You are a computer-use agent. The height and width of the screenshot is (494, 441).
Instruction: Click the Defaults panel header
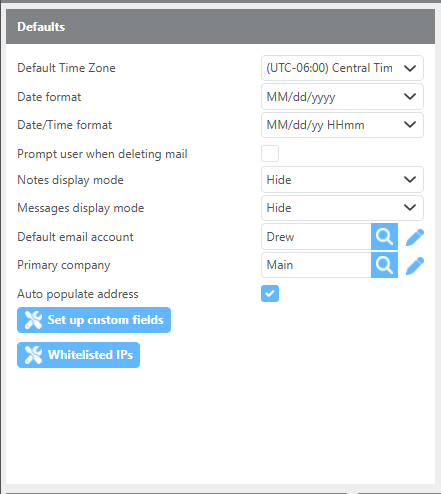[x=220, y=27]
